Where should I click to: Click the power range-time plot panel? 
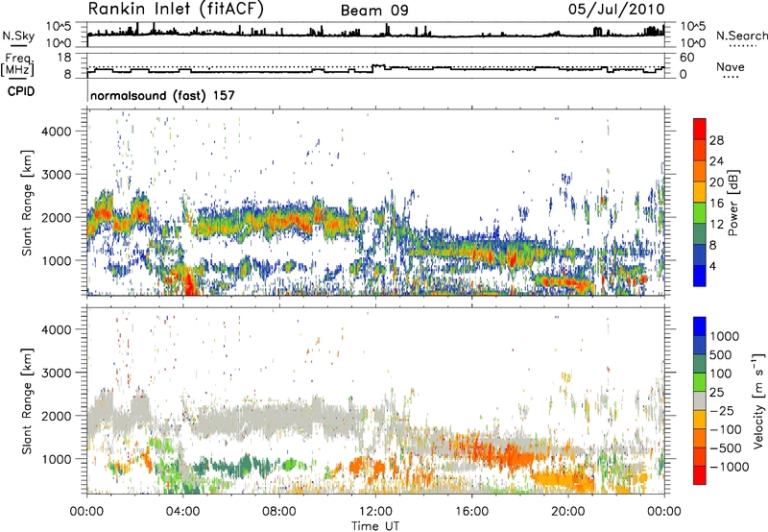pos(375,203)
